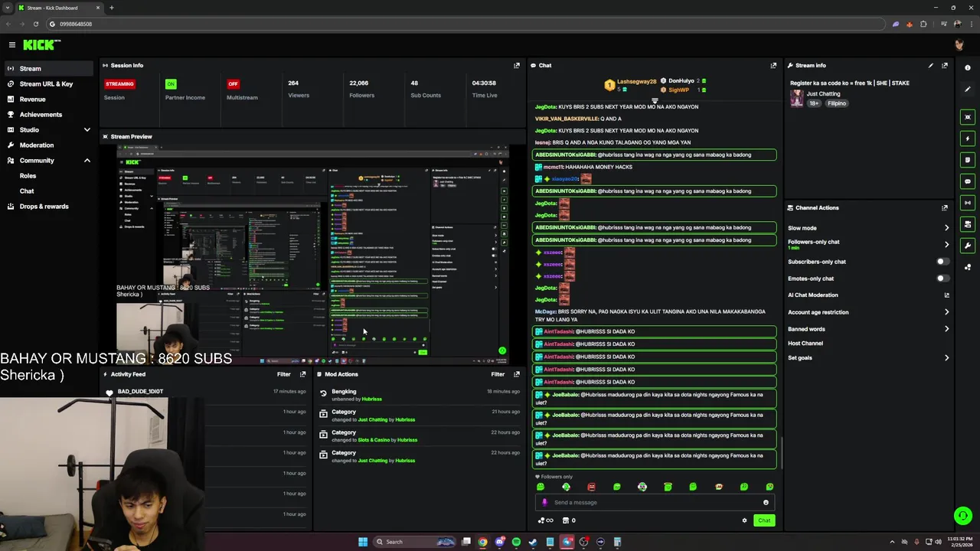Click the Filipino language tag
This screenshot has width=980, height=551.
[x=837, y=103]
